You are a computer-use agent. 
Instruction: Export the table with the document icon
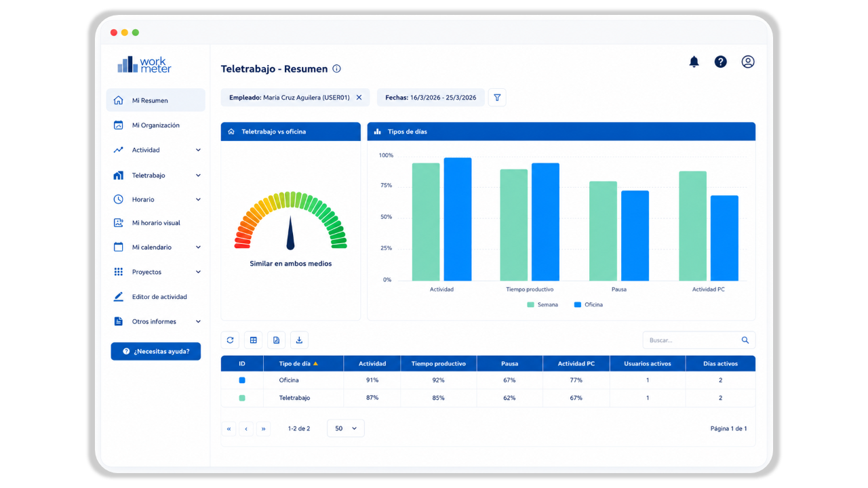(x=276, y=340)
